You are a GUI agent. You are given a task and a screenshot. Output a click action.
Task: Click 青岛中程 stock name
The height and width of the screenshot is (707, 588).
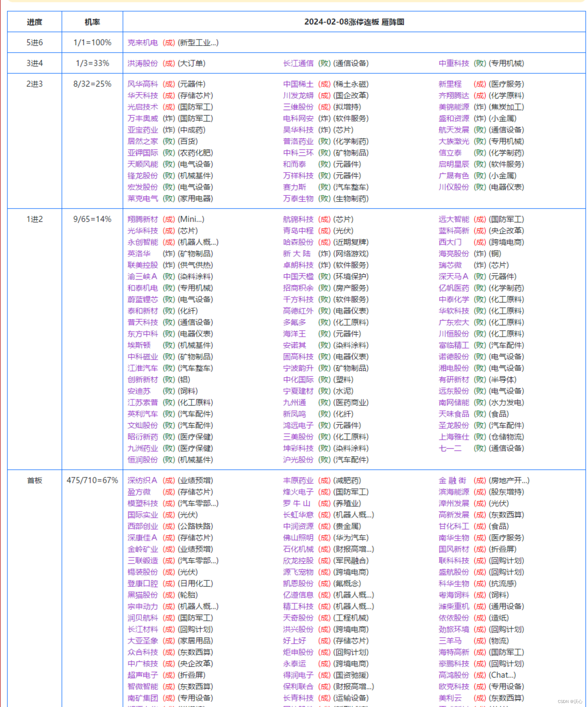click(298, 230)
